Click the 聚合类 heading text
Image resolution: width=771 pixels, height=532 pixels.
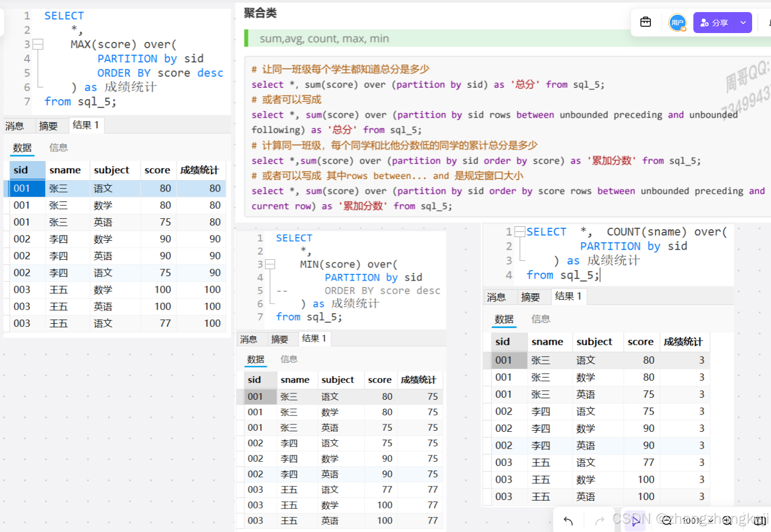tap(260, 13)
